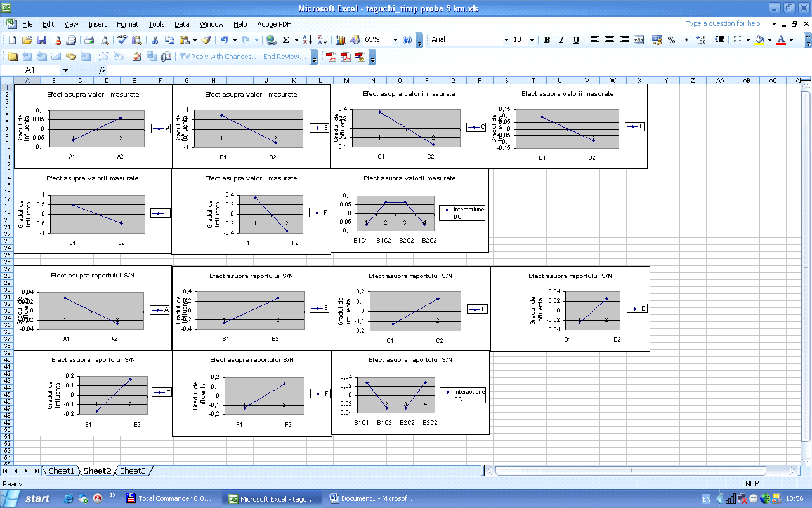Screen dimensions: 812x508
Task: Apply Comma style format
Action: coord(686,40)
